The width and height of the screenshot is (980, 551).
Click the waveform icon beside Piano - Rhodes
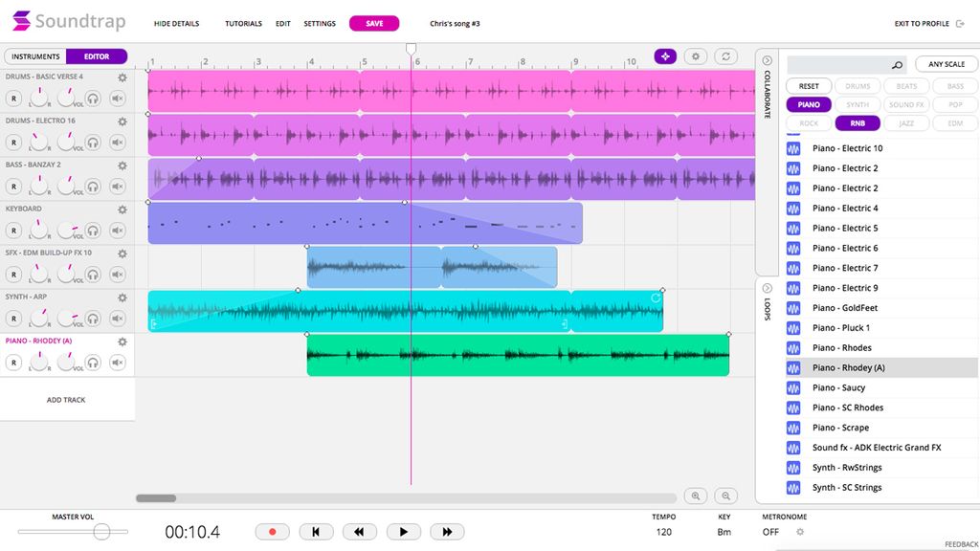click(792, 347)
